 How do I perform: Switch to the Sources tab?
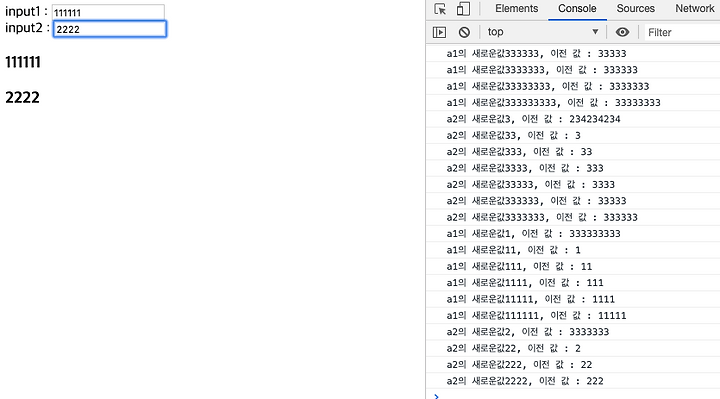pyautogui.click(x=636, y=9)
